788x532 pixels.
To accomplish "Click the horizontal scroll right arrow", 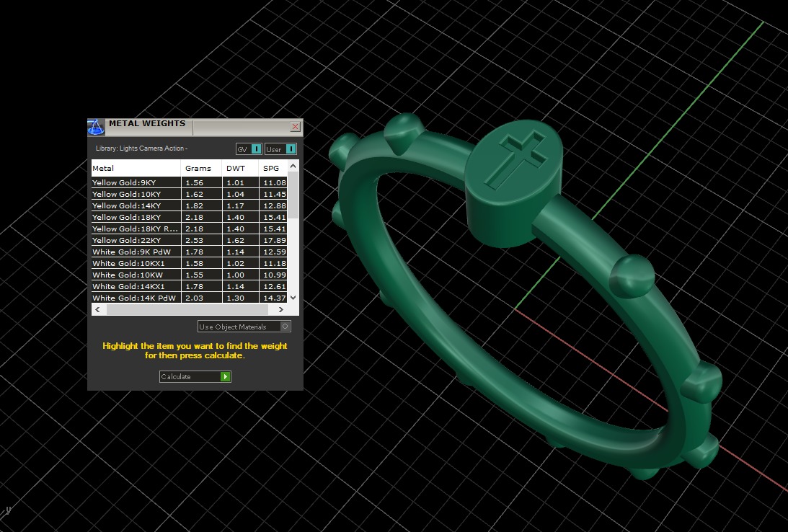I will tap(281, 309).
